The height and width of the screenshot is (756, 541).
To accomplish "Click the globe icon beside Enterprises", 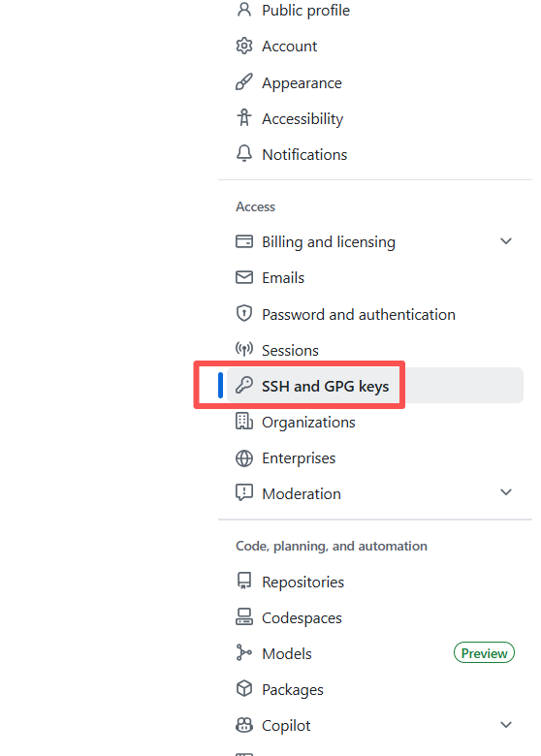I will click(244, 458).
